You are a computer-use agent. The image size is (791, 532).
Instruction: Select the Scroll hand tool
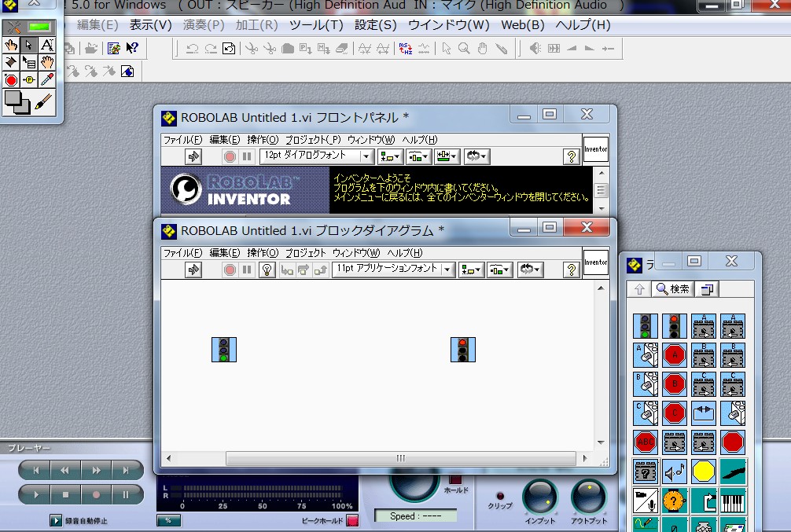coord(47,63)
